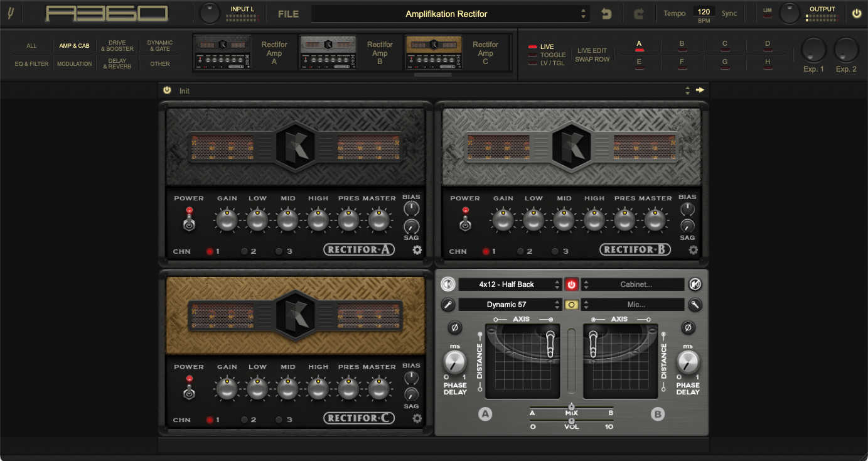Click the microphone icon beside the Cabinet field
This screenshot has width=868, height=461.
click(x=695, y=284)
